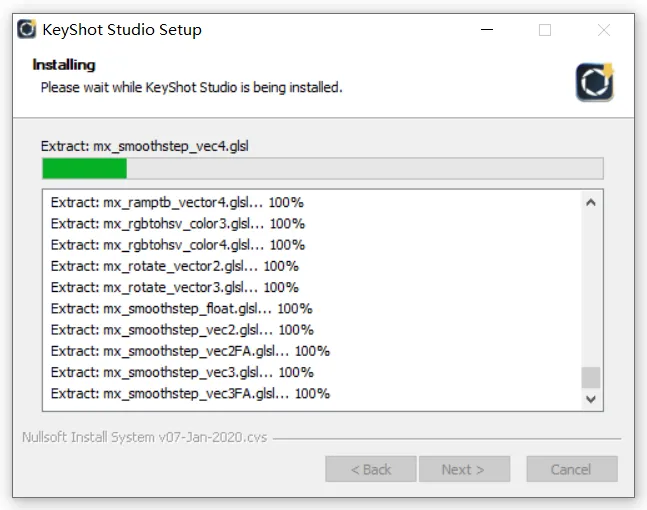Select the mx_smoothstep_vec3FA.glsl log entry
647x510 pixels.
pyautogui.click(x=190, y=393)
